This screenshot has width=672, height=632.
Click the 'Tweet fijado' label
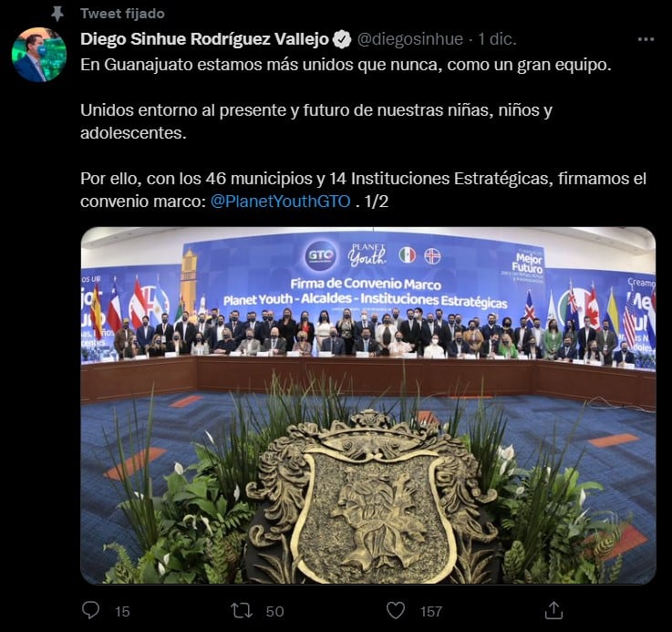pos(122,14)
